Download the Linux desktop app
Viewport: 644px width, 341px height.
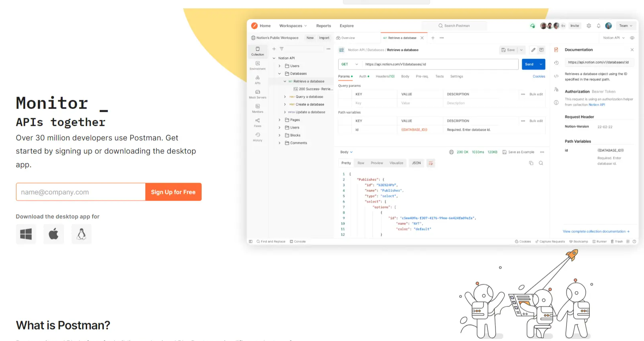[x=81, y=234]
